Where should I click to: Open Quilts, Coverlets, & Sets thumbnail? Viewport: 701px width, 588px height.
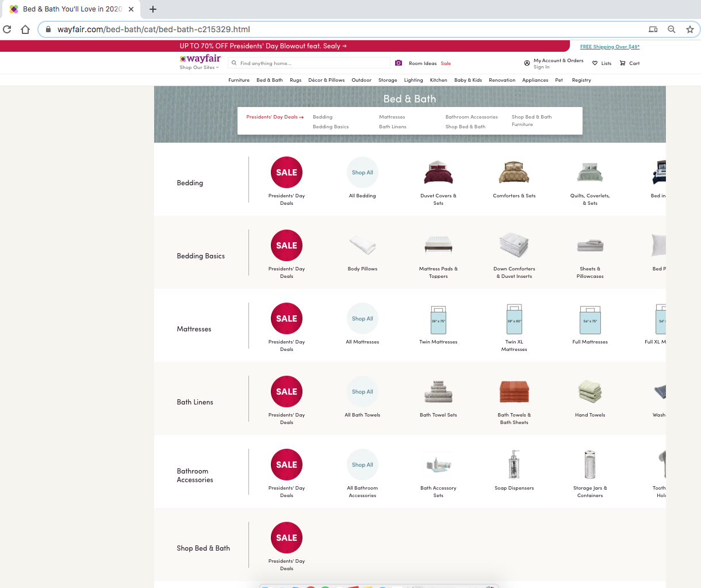[590, 173]
